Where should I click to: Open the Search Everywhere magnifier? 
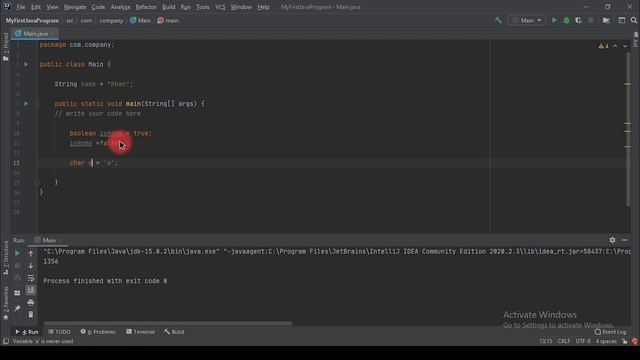click(634, 20)
